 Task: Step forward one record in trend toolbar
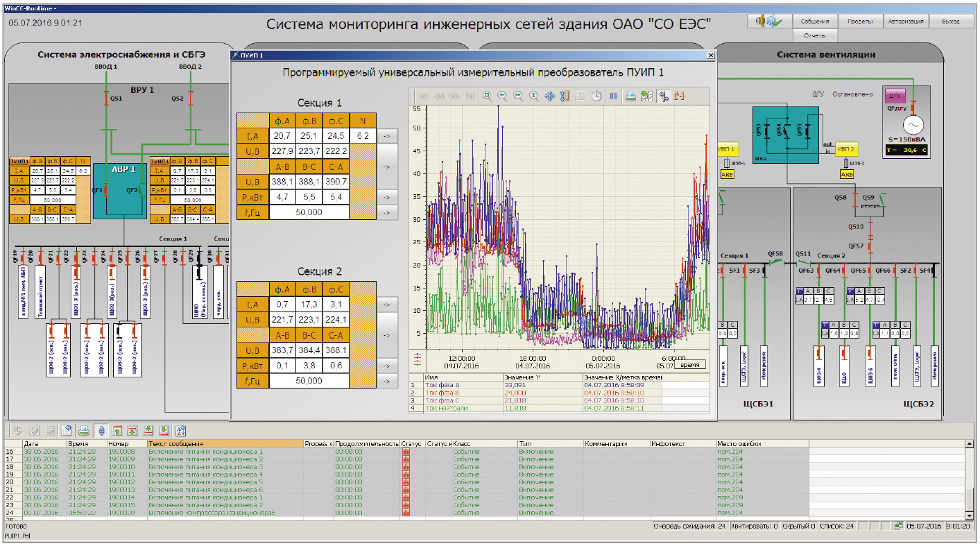click(x=454, y=96)
